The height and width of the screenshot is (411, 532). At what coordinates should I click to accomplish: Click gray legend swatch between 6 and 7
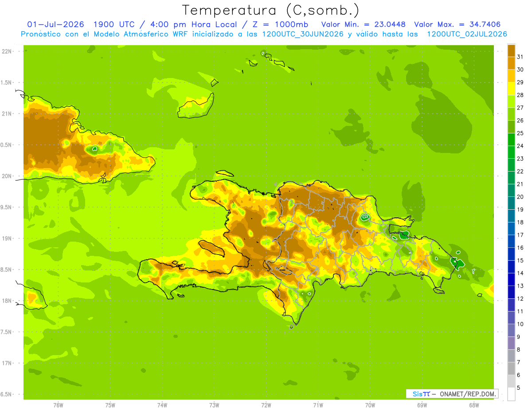(511, 368)
